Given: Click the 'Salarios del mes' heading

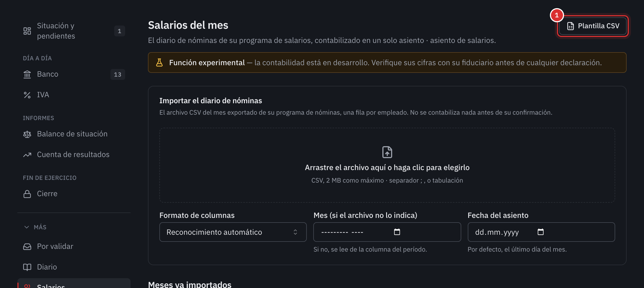Looking at the screenshot, I should (188, 25).
